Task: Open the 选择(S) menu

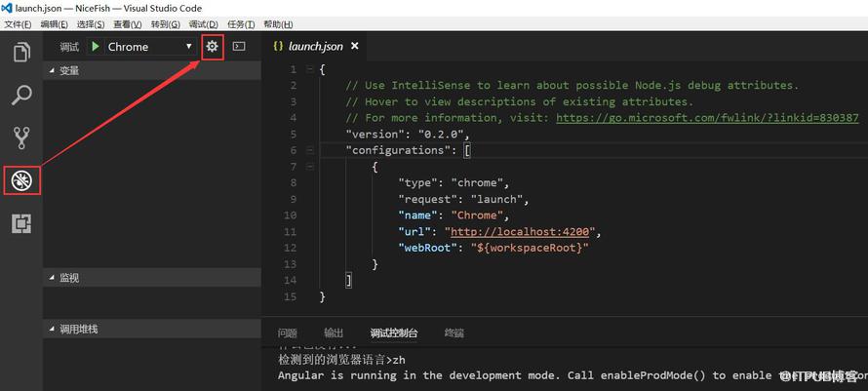Action: pyautogui.click(x=91, y=24)
